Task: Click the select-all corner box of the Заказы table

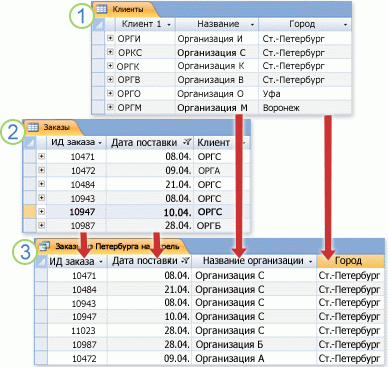Action: point(30,143)
